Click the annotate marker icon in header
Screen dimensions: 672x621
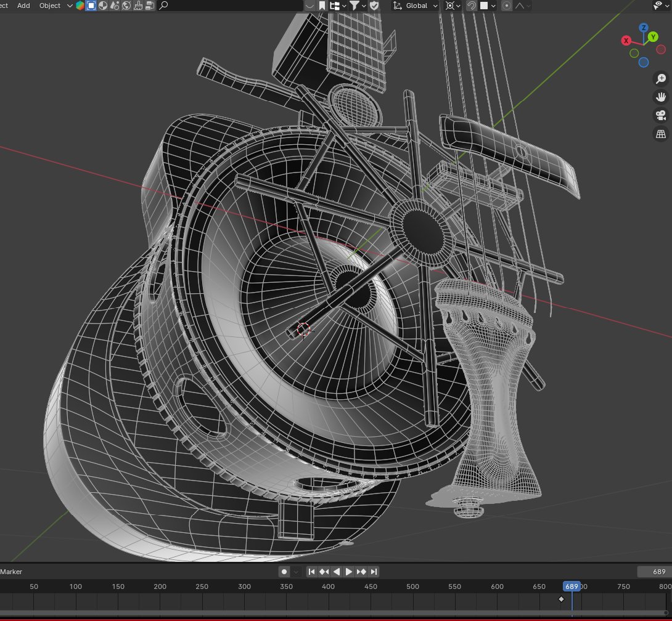tap(322, 6)
